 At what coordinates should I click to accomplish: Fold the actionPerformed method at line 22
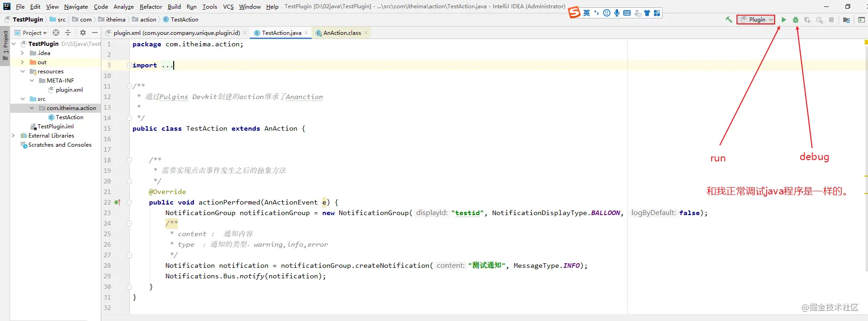tap(129, 202)
